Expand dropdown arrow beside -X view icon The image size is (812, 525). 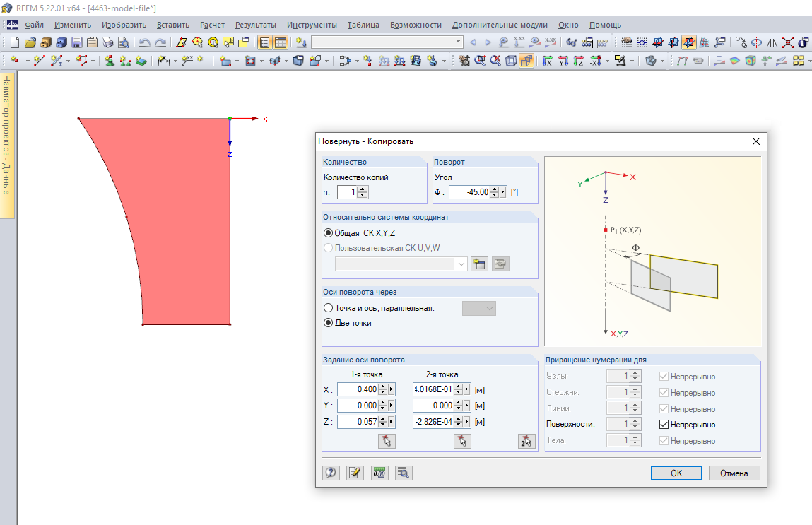[x=607, y=61]
